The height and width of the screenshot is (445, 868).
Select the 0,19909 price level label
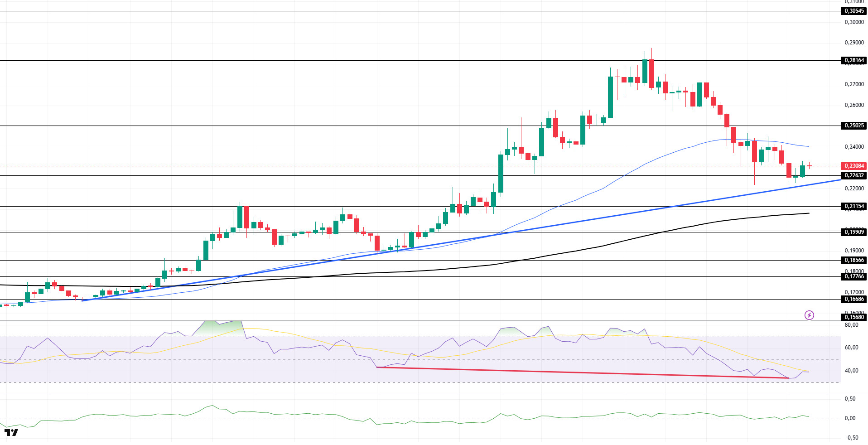854,232
